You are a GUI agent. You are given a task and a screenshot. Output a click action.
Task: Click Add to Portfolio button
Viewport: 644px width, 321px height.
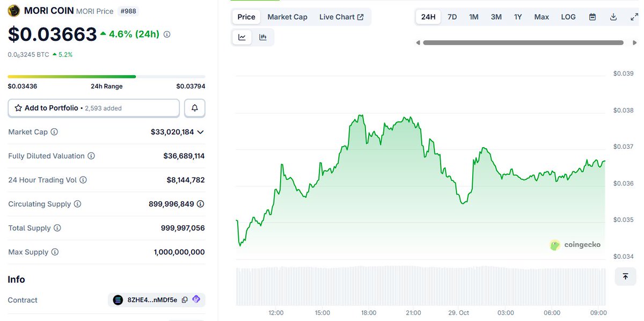click(94, 108)
